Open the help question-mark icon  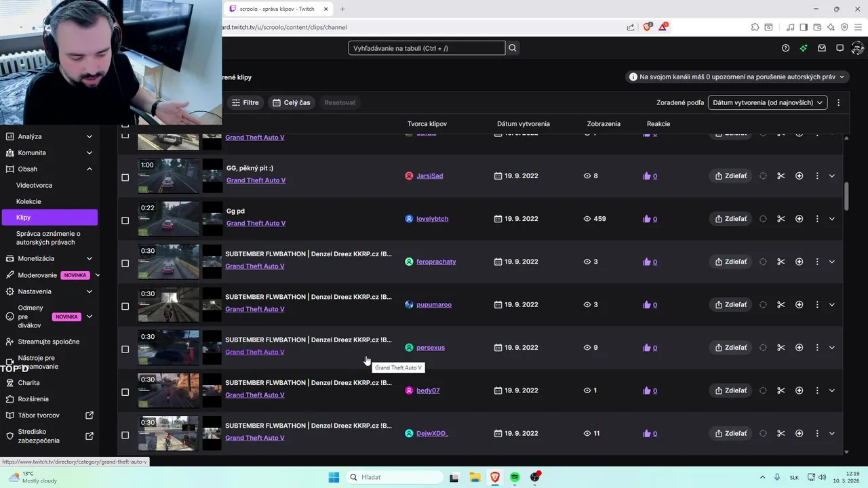785,48
